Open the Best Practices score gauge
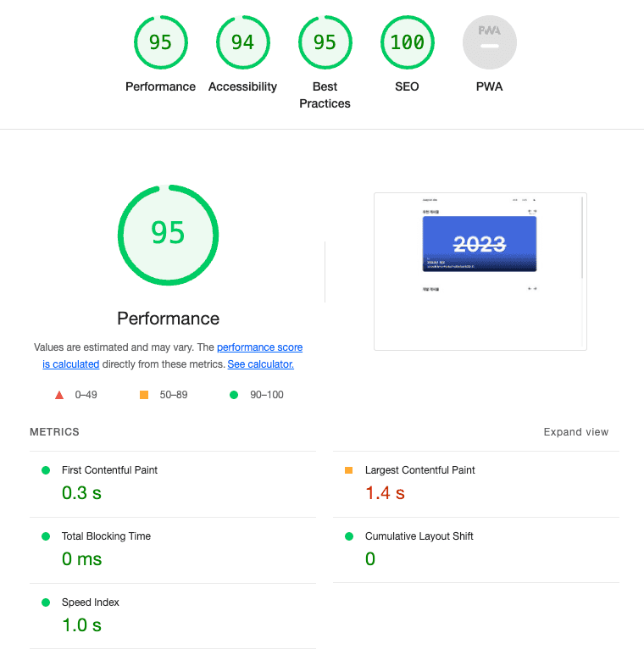 tap(325, 43)
